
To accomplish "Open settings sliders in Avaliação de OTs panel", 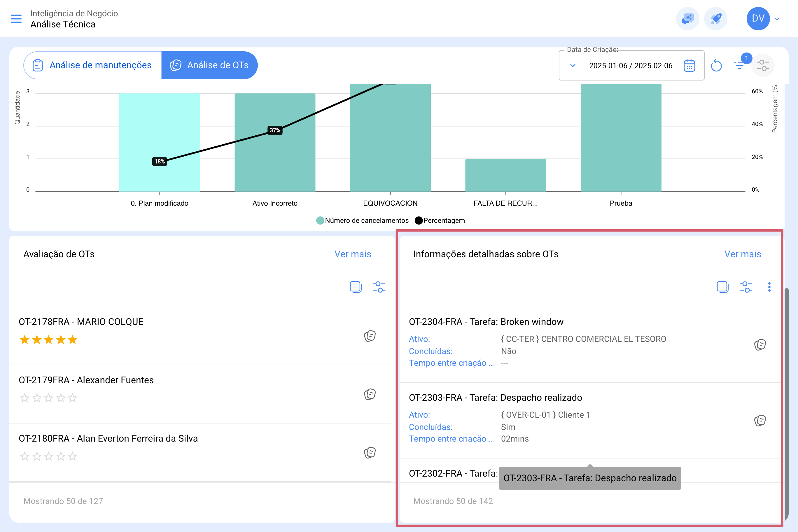I will coord(379,287).
